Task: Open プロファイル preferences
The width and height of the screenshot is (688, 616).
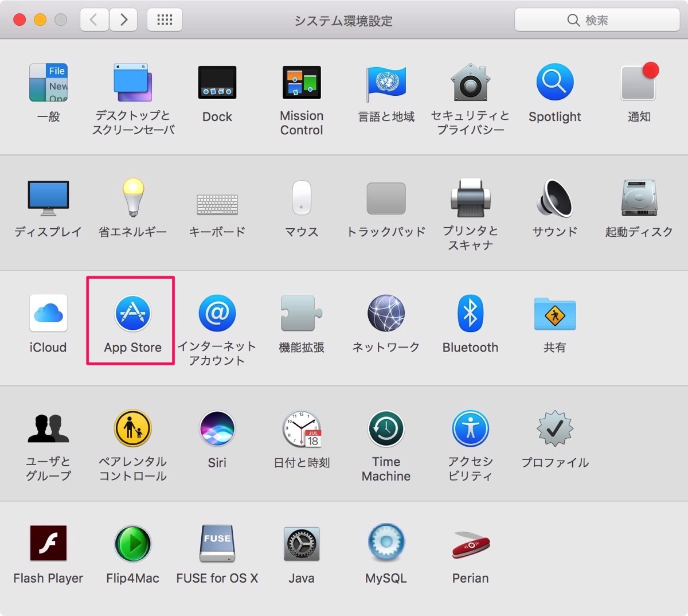Action: click(x=554, y=428)
